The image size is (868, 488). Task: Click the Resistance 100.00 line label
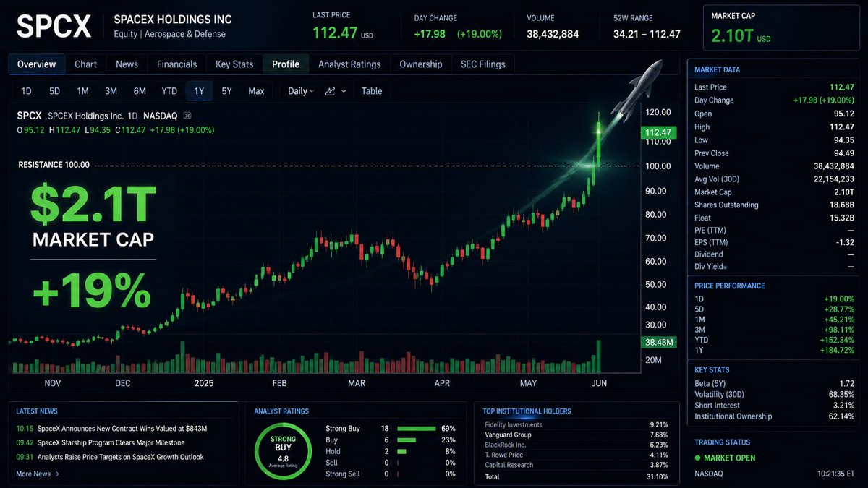click(x=54, y=165)
